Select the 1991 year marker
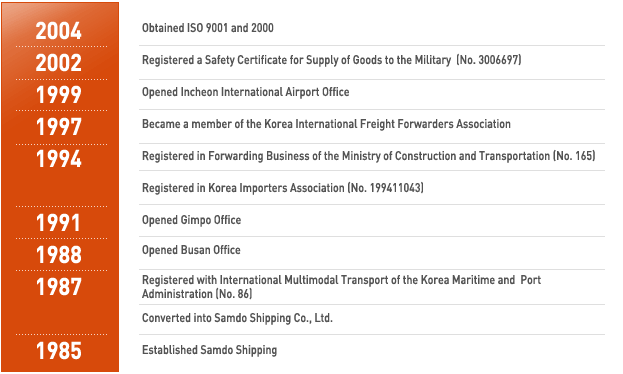 (58, 223)
